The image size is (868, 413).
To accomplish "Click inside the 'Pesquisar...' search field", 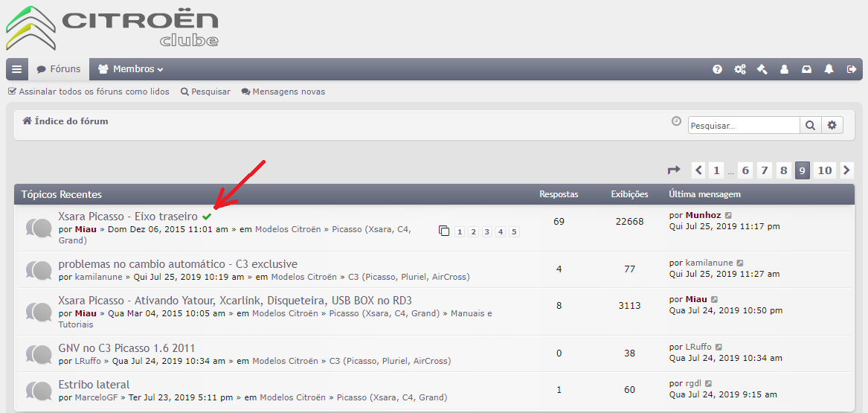I will pos(743,126).
